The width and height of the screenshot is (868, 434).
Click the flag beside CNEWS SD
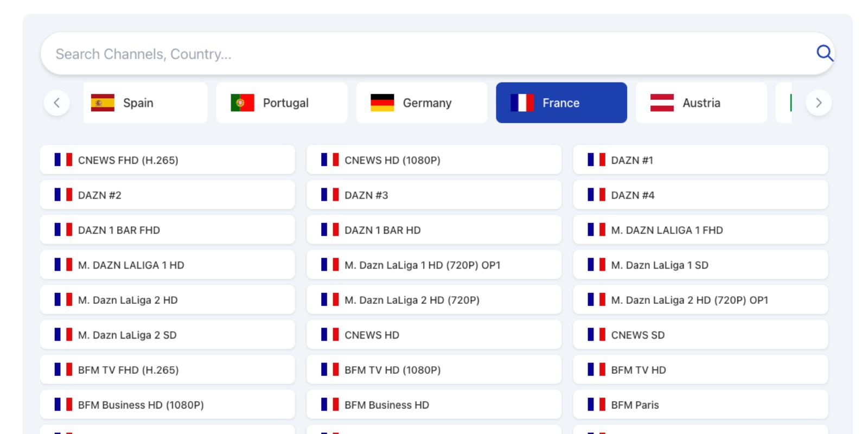tap(596, 334)
